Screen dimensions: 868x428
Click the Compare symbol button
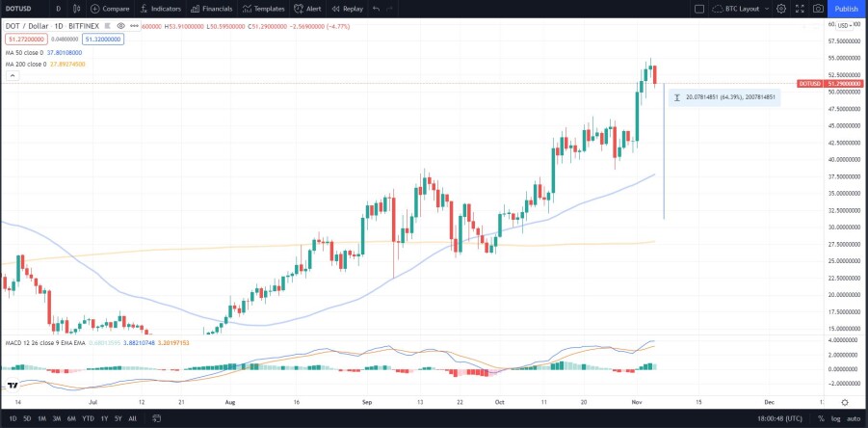coord(110,9)
